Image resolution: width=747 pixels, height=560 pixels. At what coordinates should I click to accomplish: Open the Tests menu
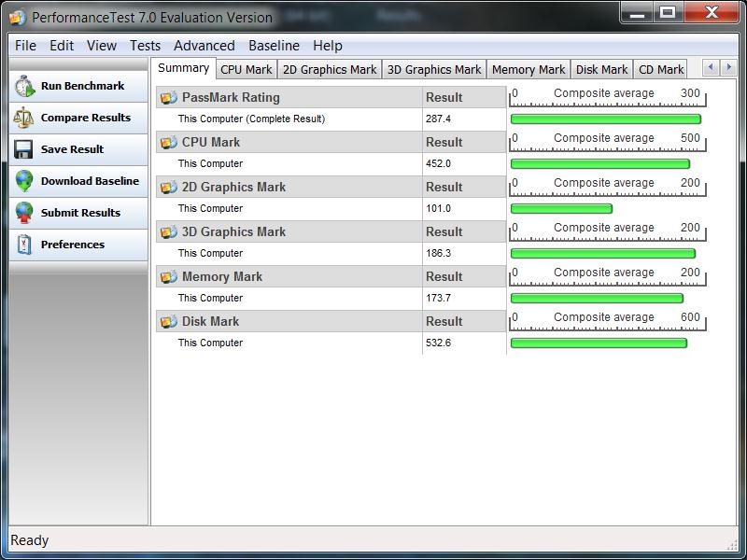145,46
